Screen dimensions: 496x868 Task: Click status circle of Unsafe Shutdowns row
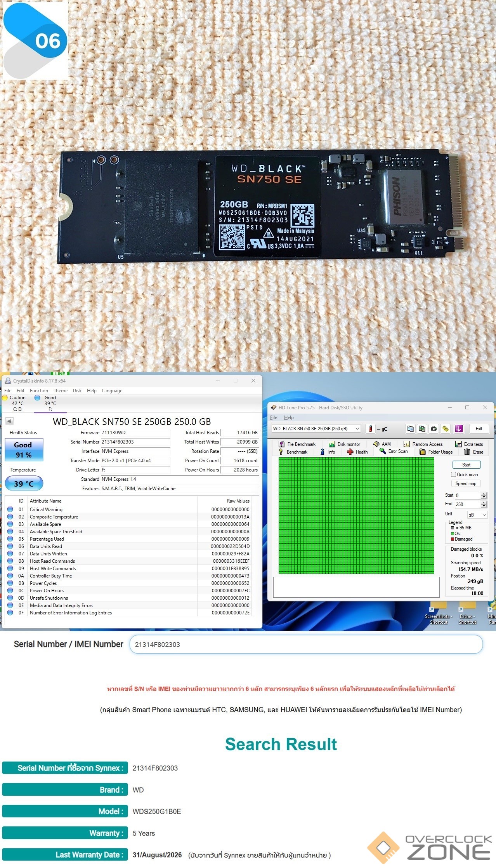pyautogui.click(x=10, y=598)
